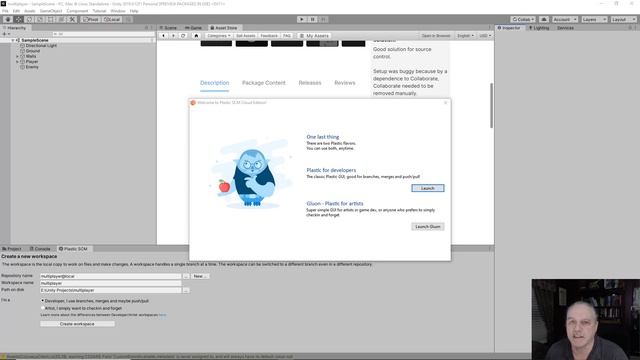Open the Collab dropdown

pos(523,19)
